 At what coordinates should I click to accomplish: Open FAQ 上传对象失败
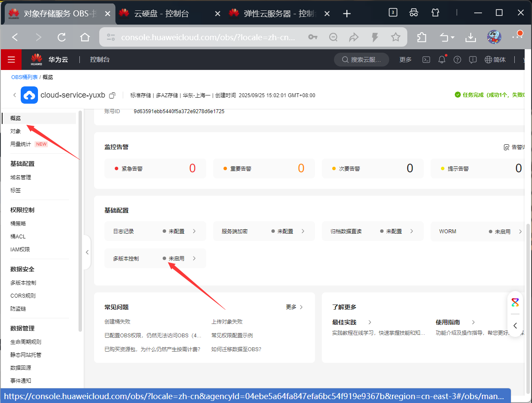click(227, 322)
